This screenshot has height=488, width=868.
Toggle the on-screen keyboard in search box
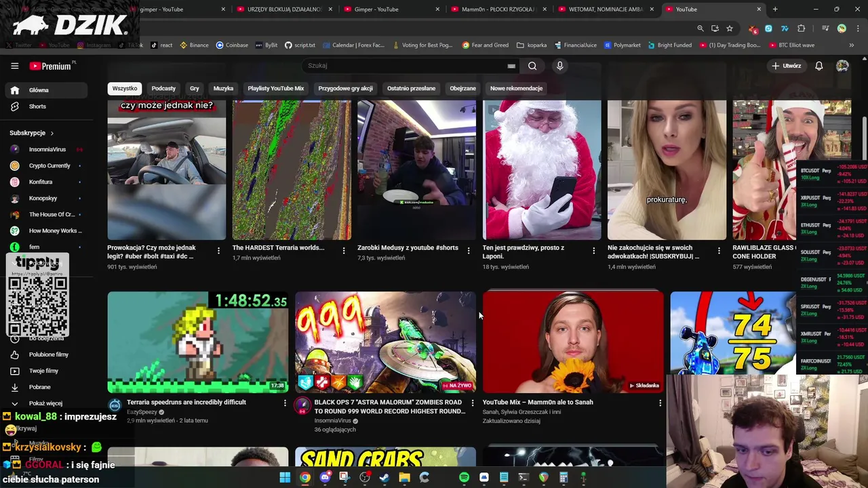point(511,66)
